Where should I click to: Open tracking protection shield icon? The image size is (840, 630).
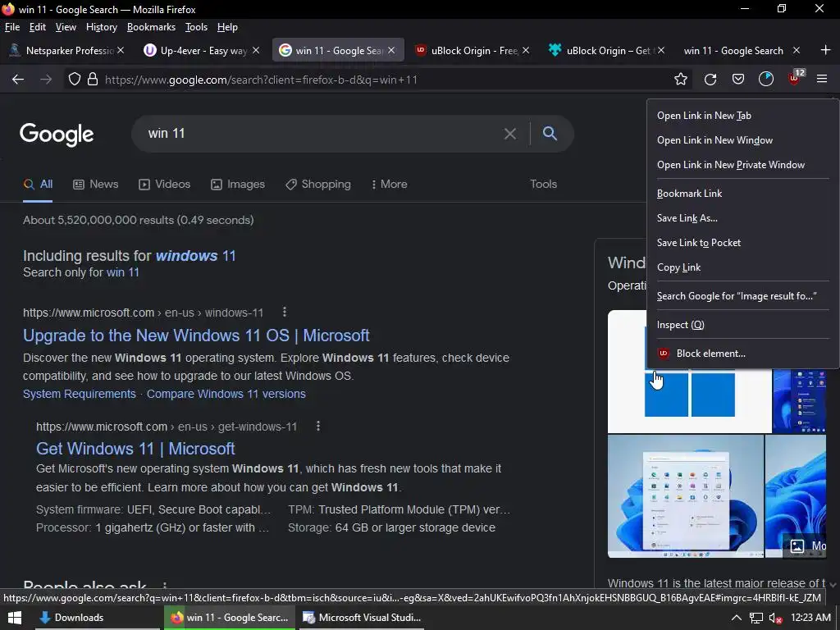pos(75,80)
